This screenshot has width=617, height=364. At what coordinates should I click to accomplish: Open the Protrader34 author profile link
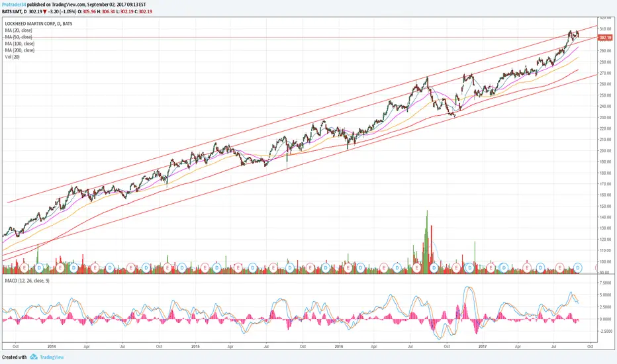tap(14, 5)
